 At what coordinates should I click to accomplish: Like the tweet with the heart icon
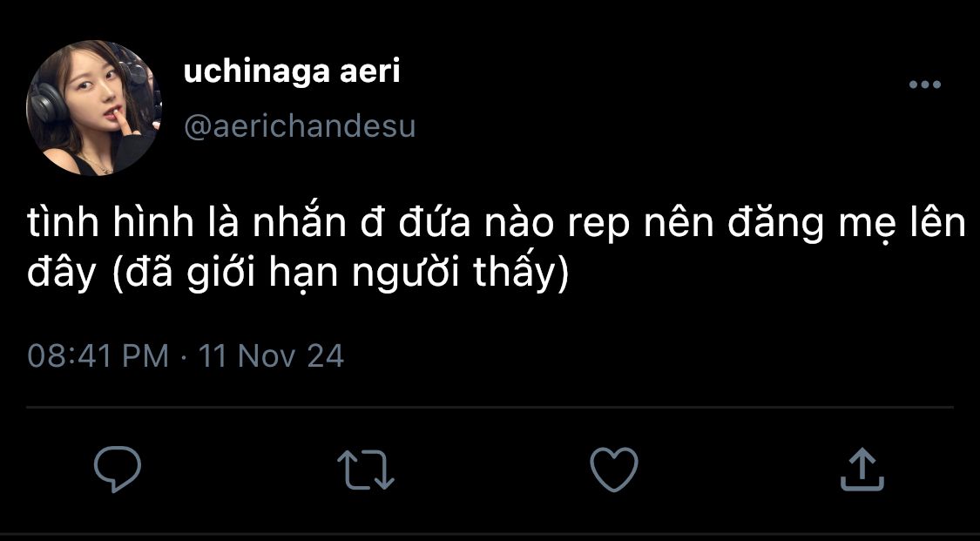click(614, 469)
